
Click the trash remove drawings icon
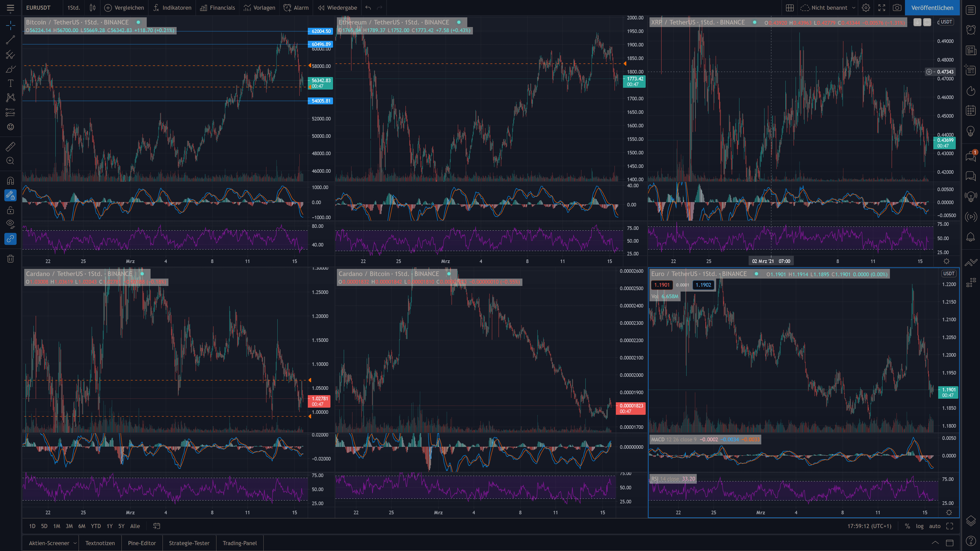coord(10,259)
